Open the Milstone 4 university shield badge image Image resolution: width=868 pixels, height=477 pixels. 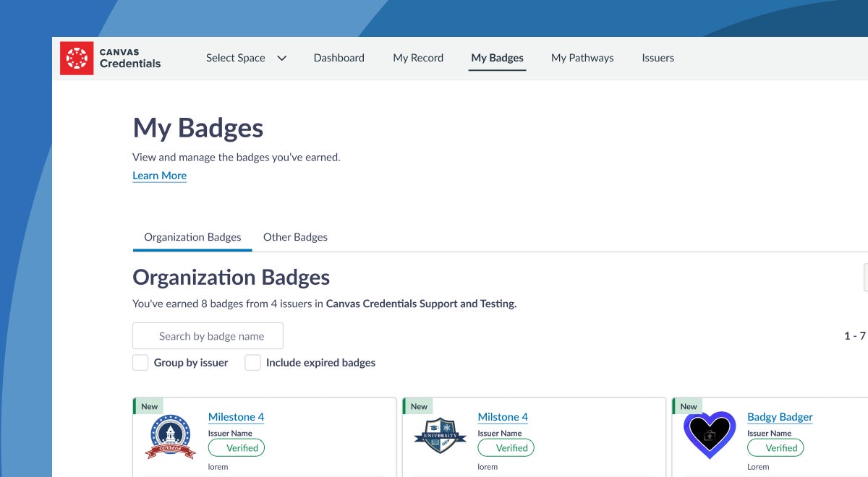(440, 435)
